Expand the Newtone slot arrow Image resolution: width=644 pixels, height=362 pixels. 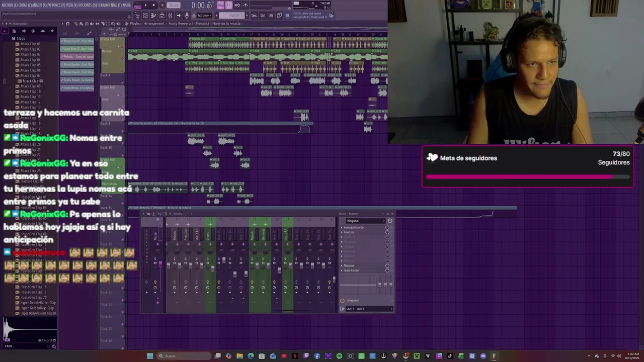tap(342, 232)
